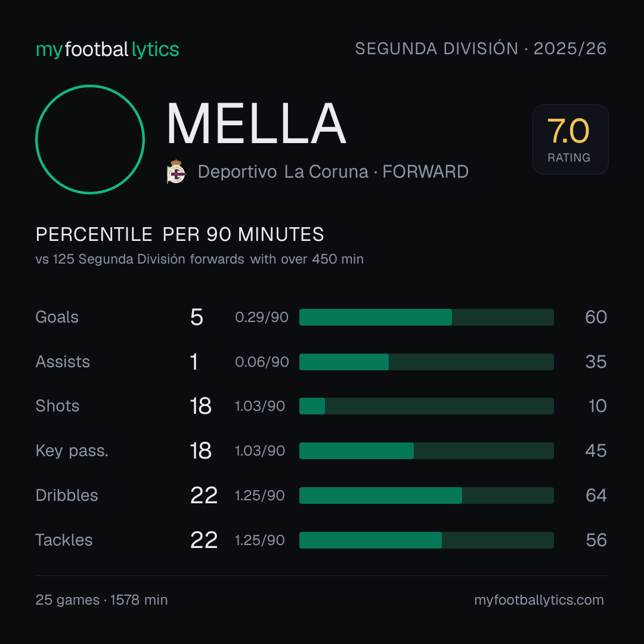Click the Segunda División 2025/26 label
This screenshot has width=644, height=644.
pyautogui.click(x=481, y=48)
